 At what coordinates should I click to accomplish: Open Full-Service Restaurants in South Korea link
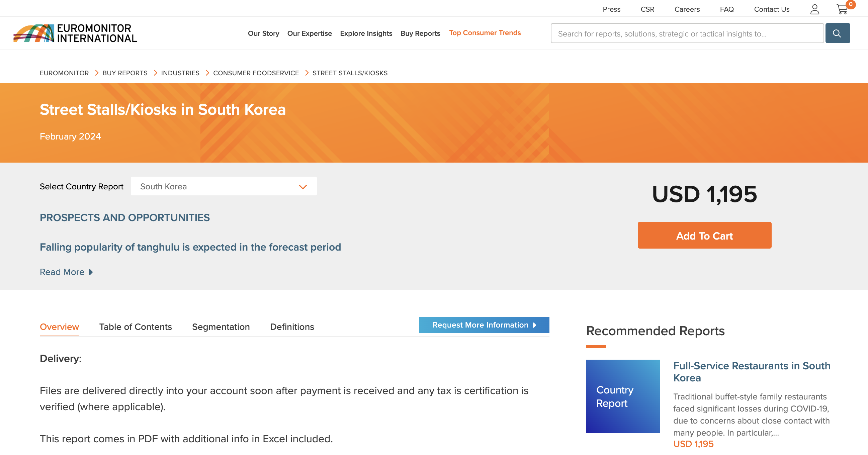coord(752,371)
